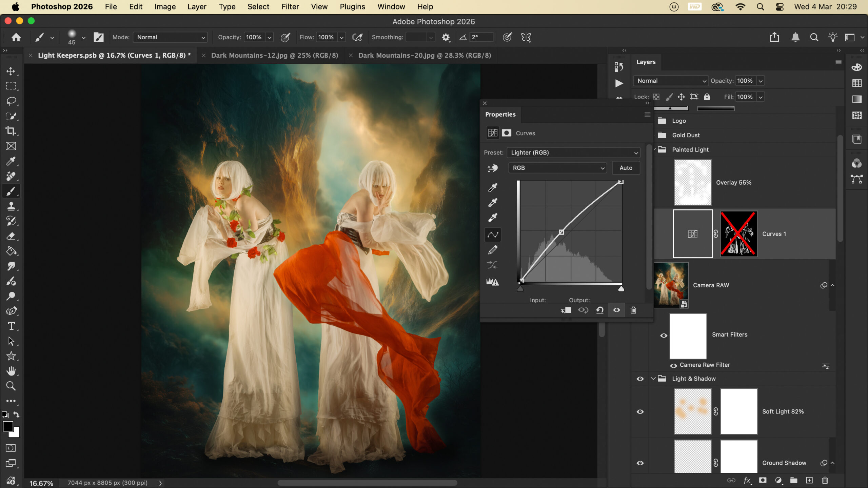Select the Type tool
Image resolution: width=868 pixels, height=488 pixels.
pos(11,326)
